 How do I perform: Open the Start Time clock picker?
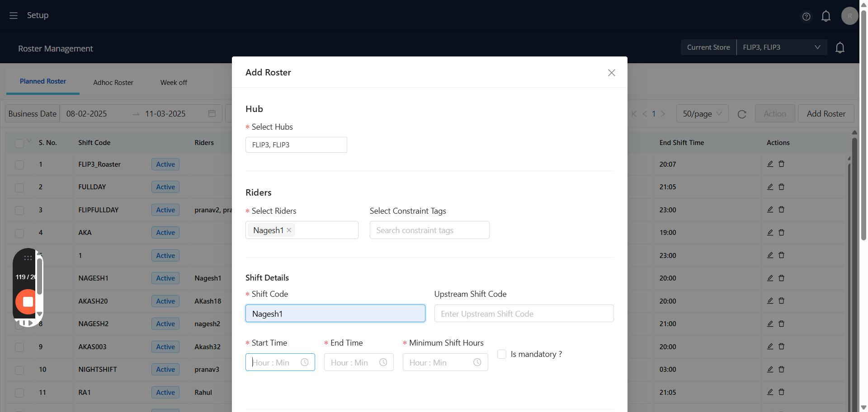(x=305, y=362)
